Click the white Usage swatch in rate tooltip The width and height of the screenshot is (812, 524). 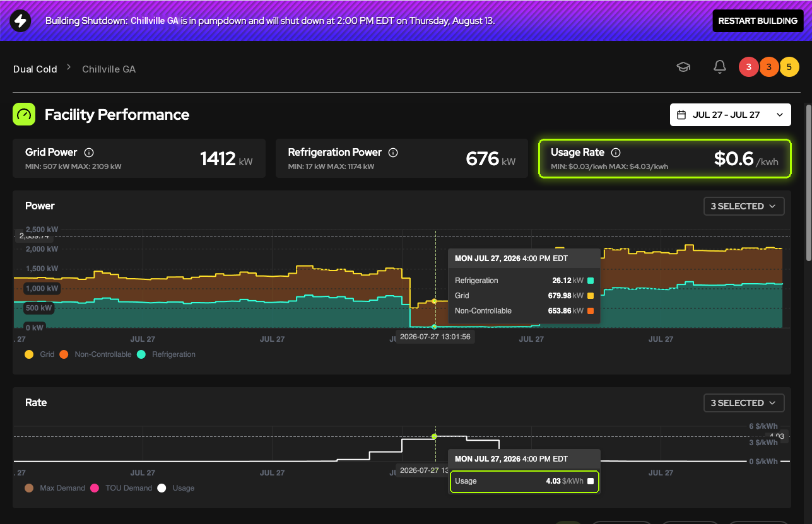[x=591, y=481]
